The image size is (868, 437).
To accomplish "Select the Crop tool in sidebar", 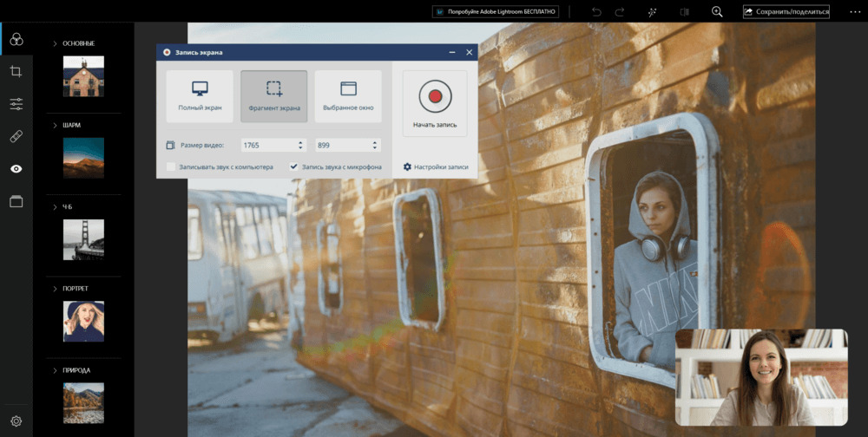I will 16,71.
